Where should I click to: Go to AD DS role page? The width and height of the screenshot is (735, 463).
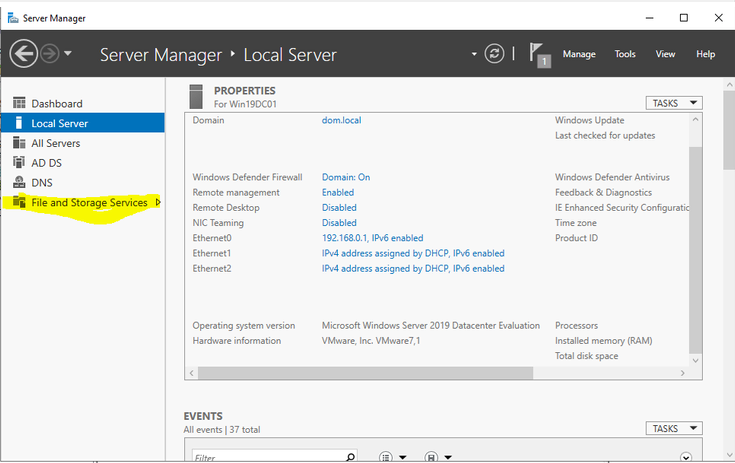click(x=47, y=163)
